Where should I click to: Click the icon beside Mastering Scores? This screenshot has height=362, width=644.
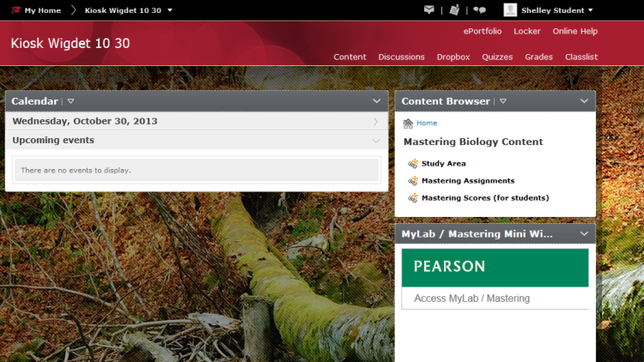[x=413, y=198]
